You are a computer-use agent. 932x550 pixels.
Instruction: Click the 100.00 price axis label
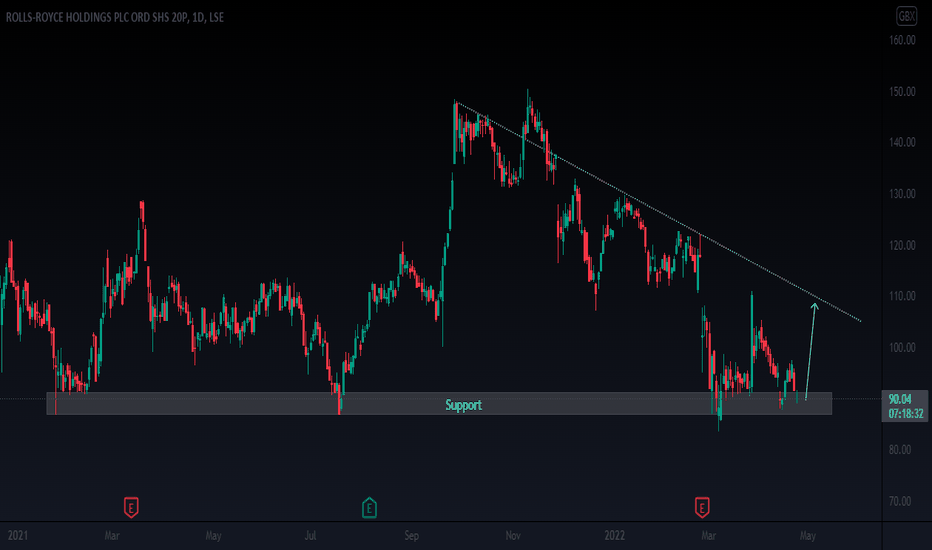[x=902, y=347]
